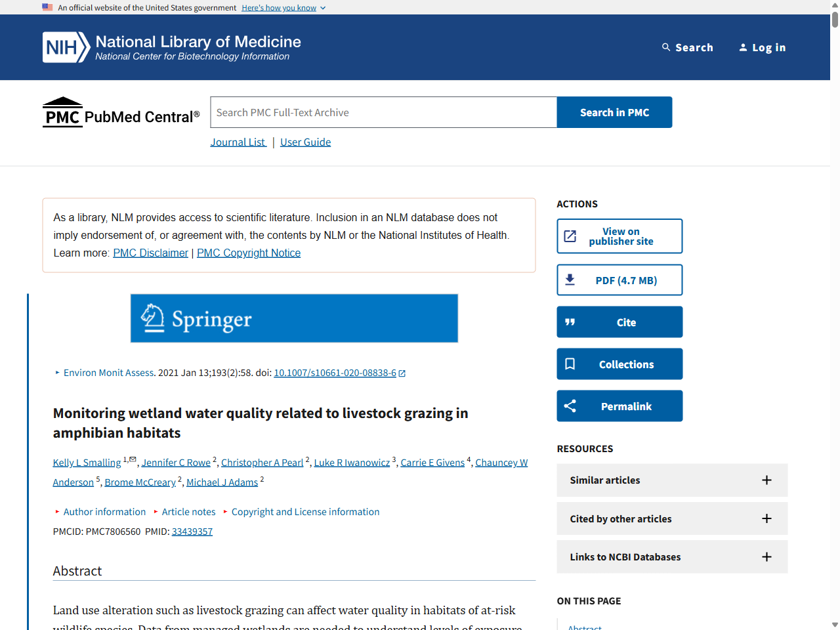The image size is (840, 630).
Task: Open author Brome McCreary
Action: (x=140, y=482)
